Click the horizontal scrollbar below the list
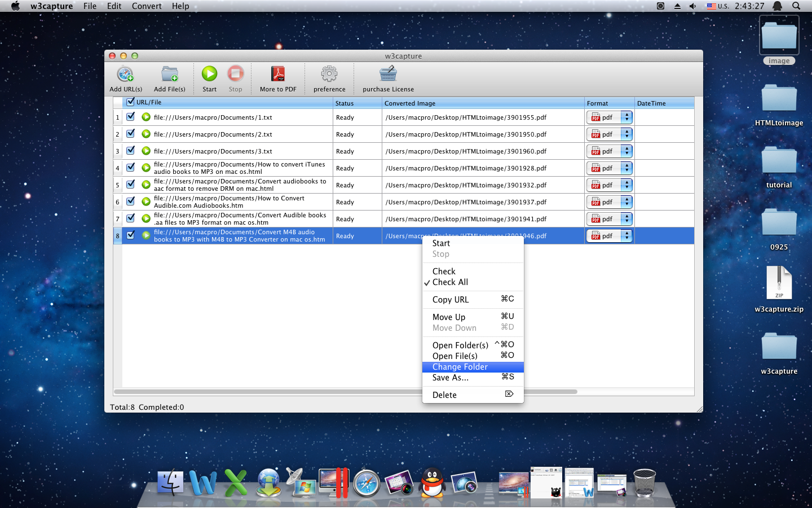 (x=345, y=392)
